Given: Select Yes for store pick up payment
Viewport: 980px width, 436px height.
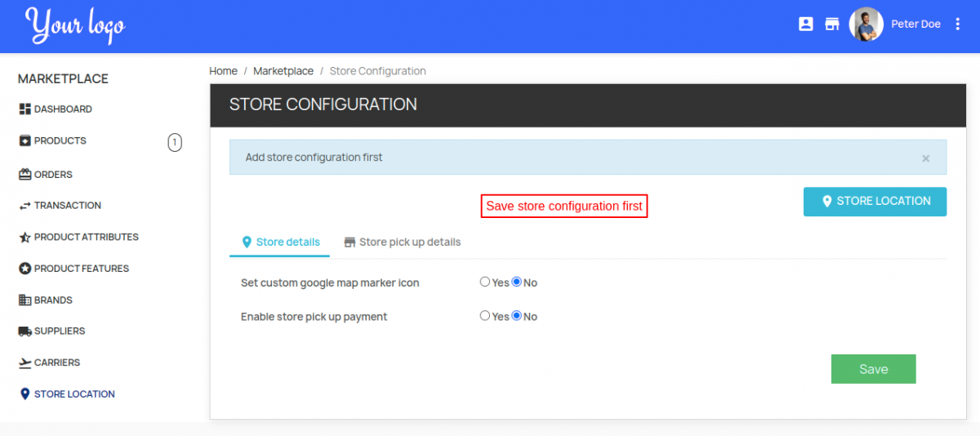Looking at the screenshot, I should (485, 315).
